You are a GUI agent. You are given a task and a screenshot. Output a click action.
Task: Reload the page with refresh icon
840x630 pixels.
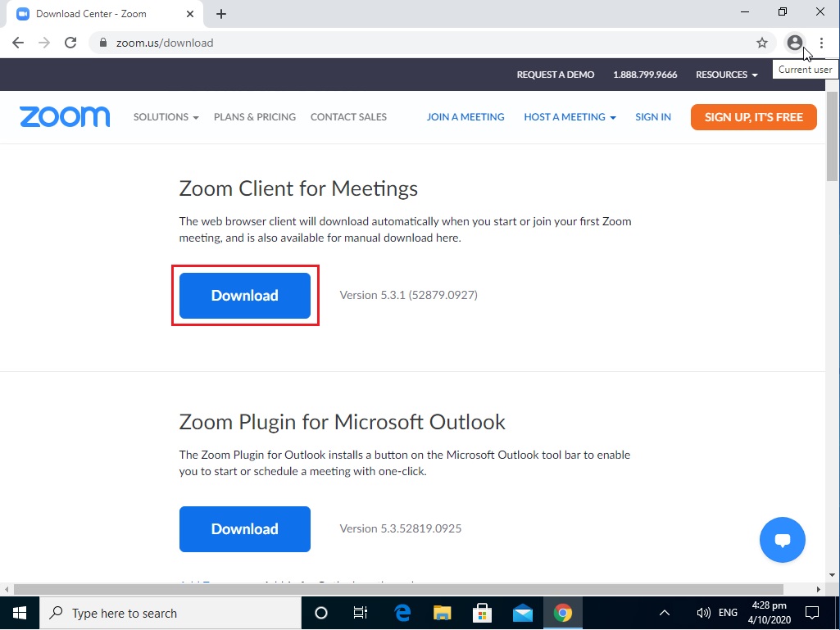[70, 43]
